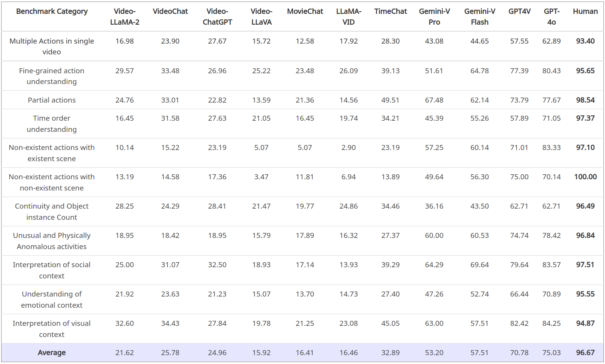Click Gemini-V Pro value 67.48
This screenshot has height=364, width=605.
(434, 100)
